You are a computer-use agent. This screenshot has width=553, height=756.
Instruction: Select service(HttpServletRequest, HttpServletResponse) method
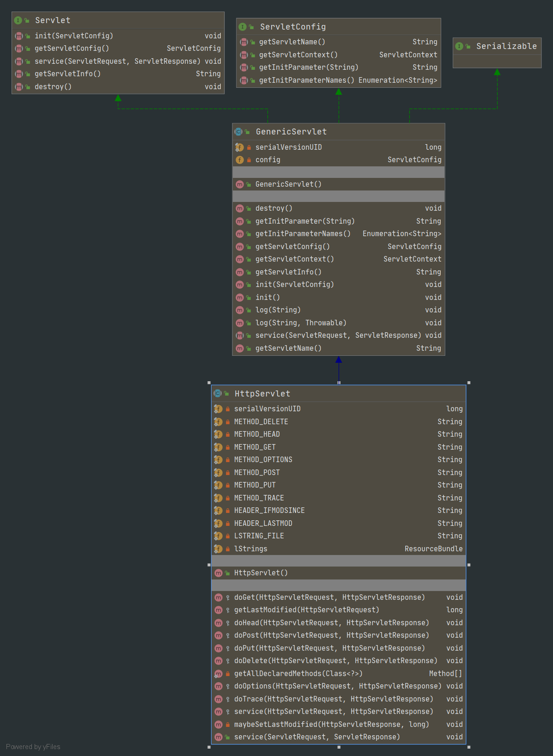pyautogui.click(x=339, y=712)
